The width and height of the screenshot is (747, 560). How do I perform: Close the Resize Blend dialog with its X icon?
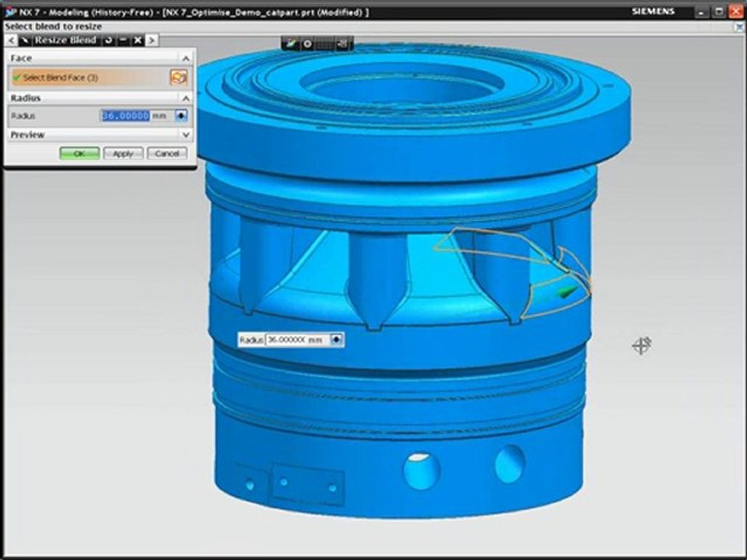(138, 40)
